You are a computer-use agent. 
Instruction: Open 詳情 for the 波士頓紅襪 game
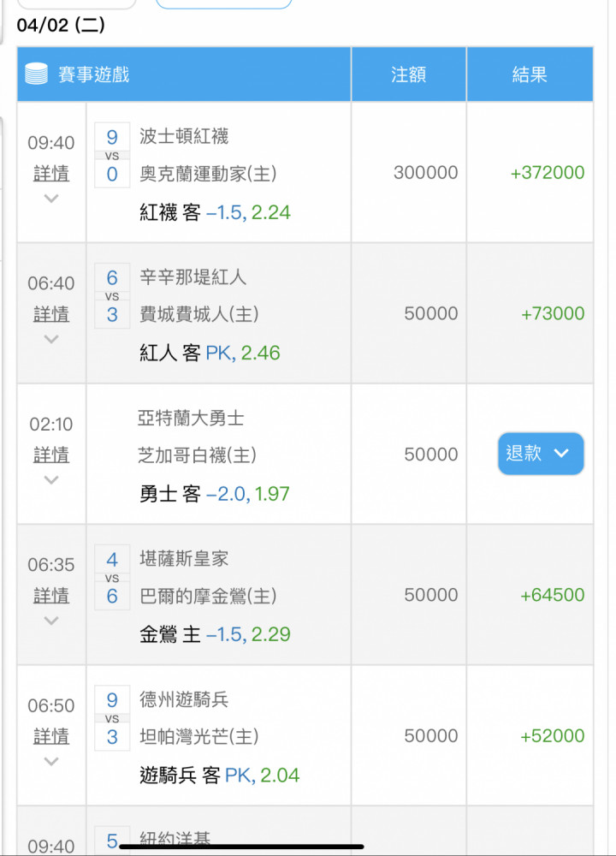click(51, 174)
